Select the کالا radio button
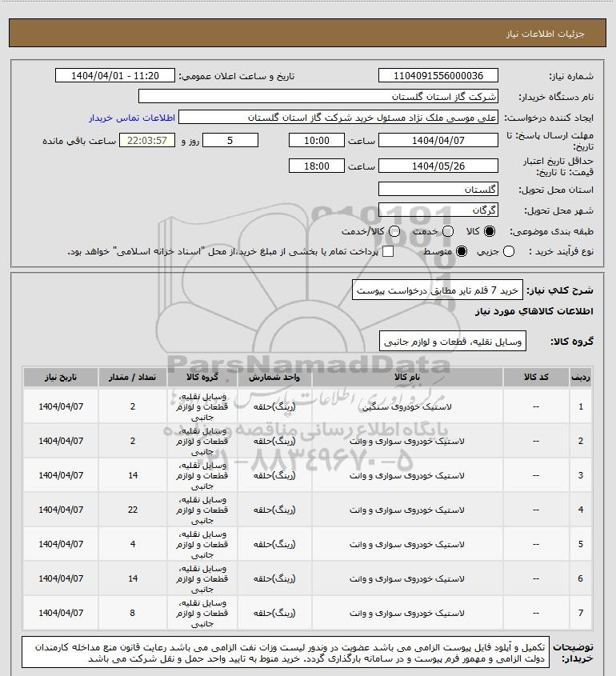This screenshot has height=676, width=616. tap(490, 231)
